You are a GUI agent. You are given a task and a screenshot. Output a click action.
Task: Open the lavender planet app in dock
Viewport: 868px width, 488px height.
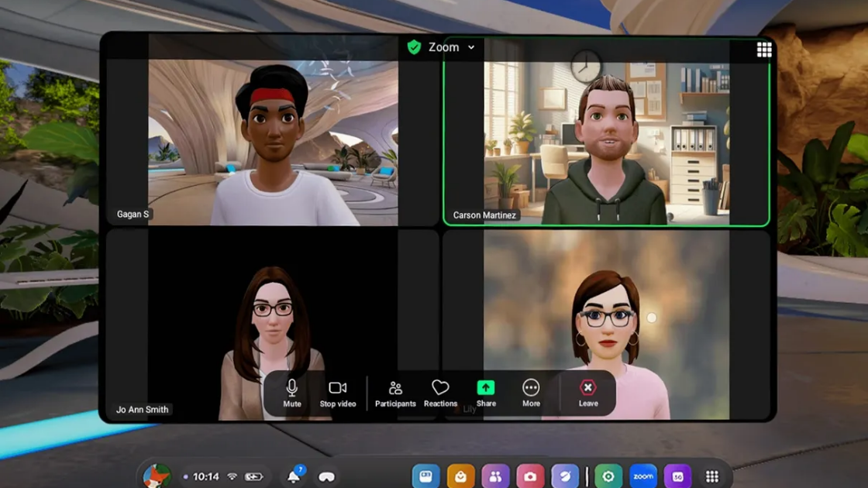[565, 476]
